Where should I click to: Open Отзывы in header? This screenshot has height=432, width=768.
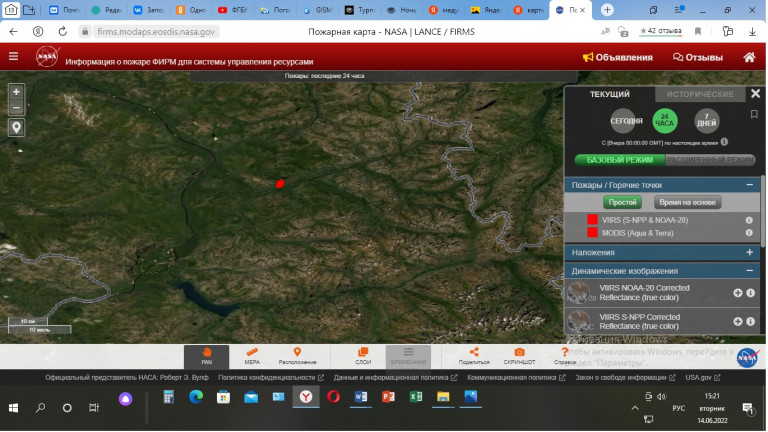pyautogui.click(x=698, y=57)
